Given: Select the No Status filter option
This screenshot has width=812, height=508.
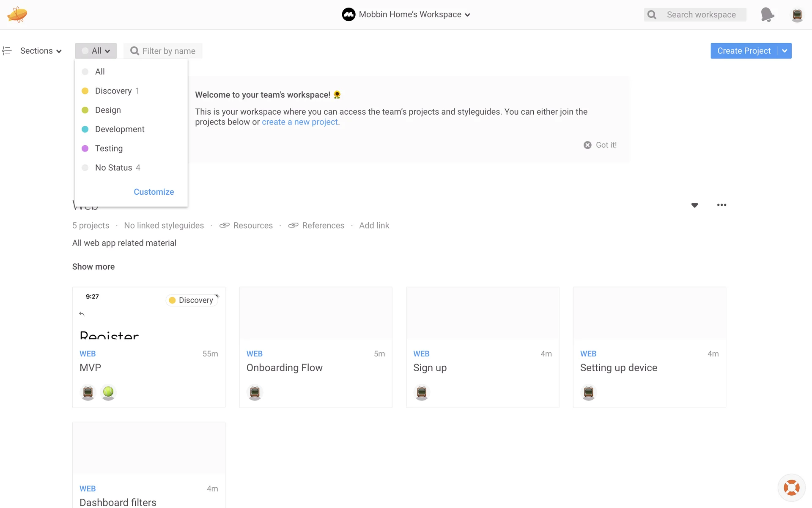Looking at the screenshot, I should 113,168.
